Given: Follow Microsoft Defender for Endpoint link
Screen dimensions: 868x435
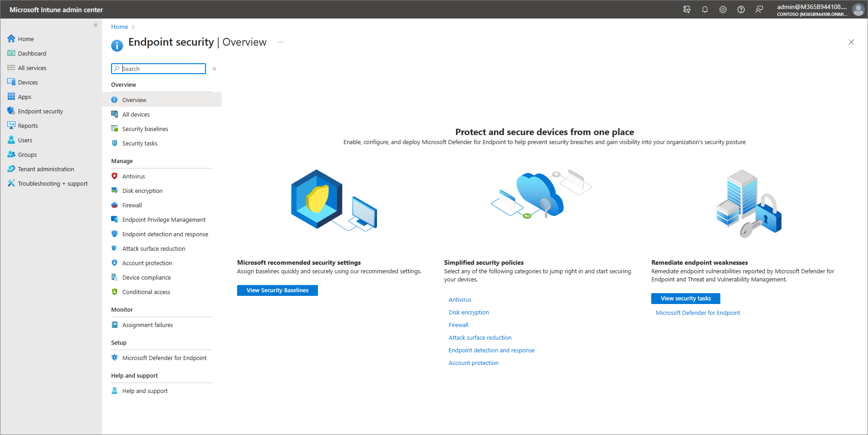Looking at the screenshot, I should tap(698, 313).
